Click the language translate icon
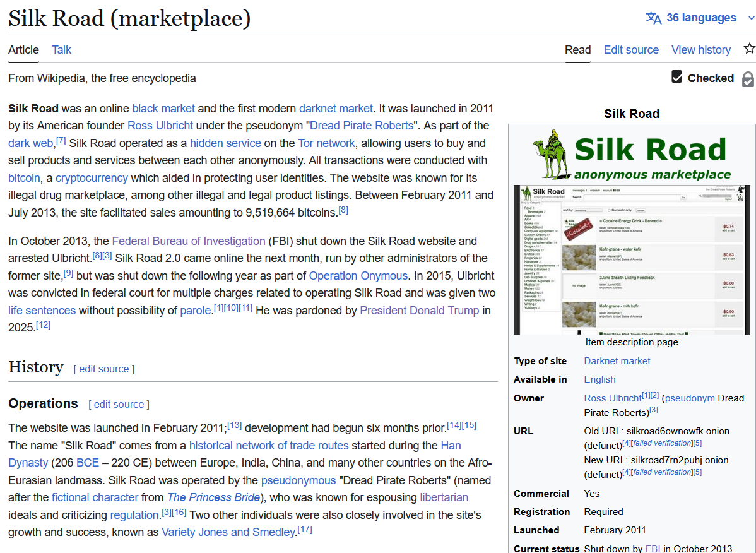The width and height of the screenshot is (756, 553). pos(654,18)
